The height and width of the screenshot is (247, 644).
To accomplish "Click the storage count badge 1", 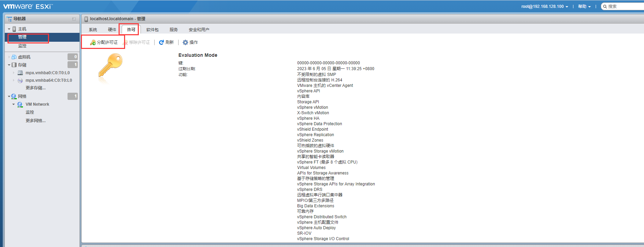I will 73,65.
